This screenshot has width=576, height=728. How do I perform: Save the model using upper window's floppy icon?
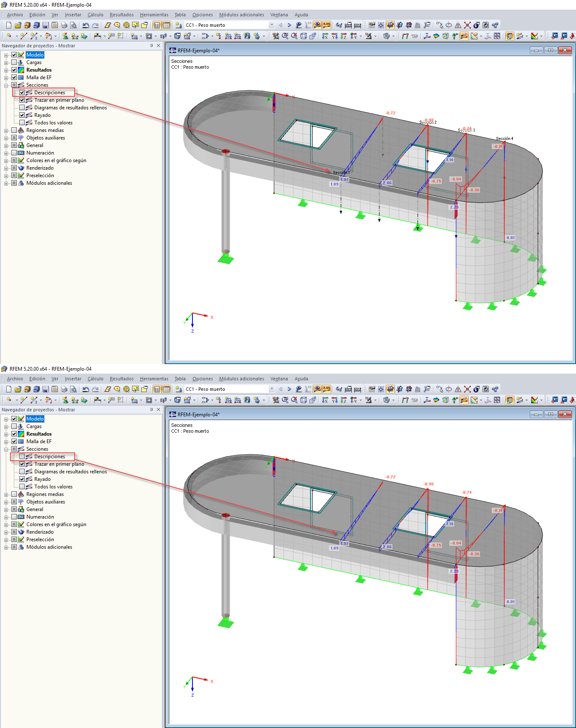coord(46,25)
